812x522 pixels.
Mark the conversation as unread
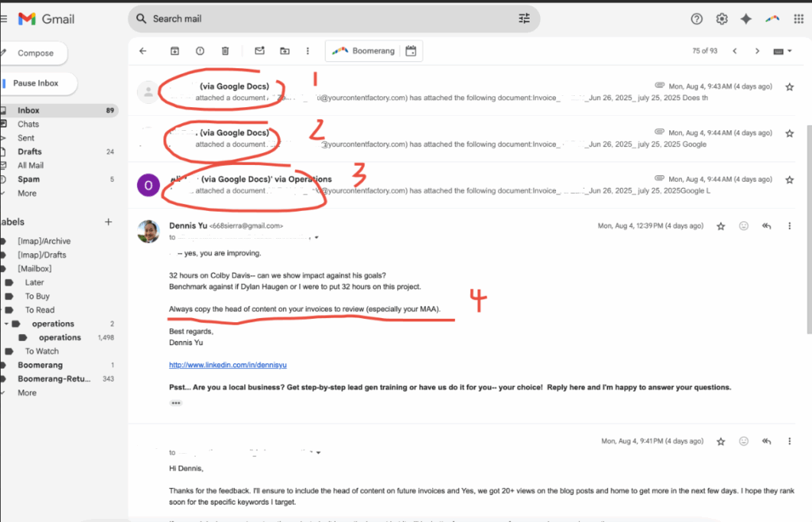tap(259, 51)
